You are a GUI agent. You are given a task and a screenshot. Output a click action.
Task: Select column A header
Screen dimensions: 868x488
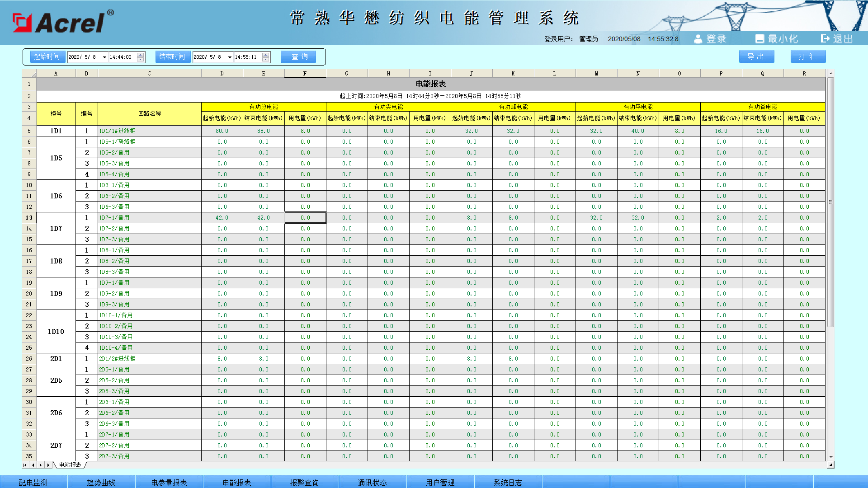click(56, 74)
